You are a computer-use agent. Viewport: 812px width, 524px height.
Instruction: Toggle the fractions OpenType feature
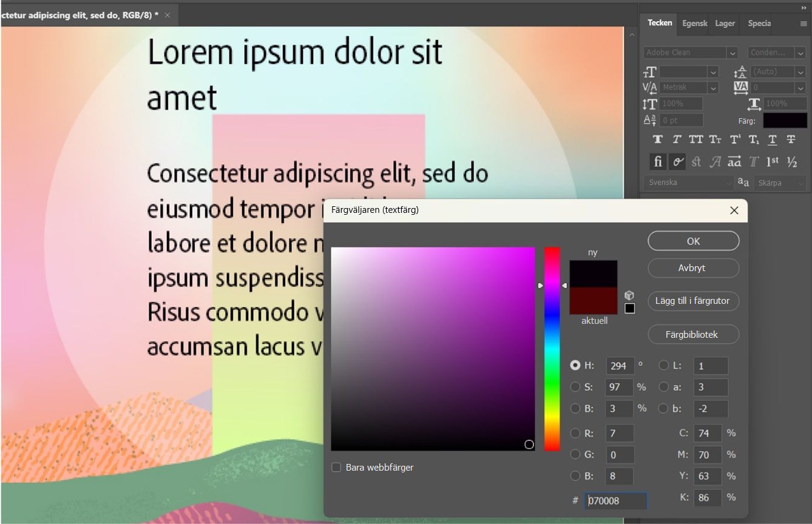(791, 161)
